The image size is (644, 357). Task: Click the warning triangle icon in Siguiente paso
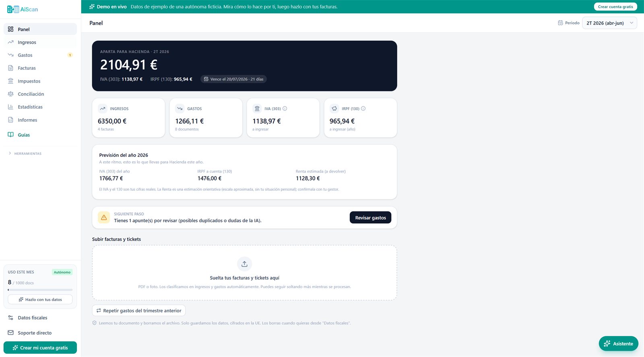click(x=104, y=217)
